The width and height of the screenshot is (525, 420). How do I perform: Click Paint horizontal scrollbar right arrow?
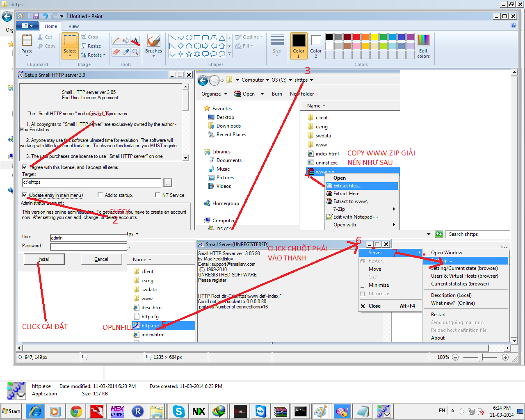coord(507,348)
